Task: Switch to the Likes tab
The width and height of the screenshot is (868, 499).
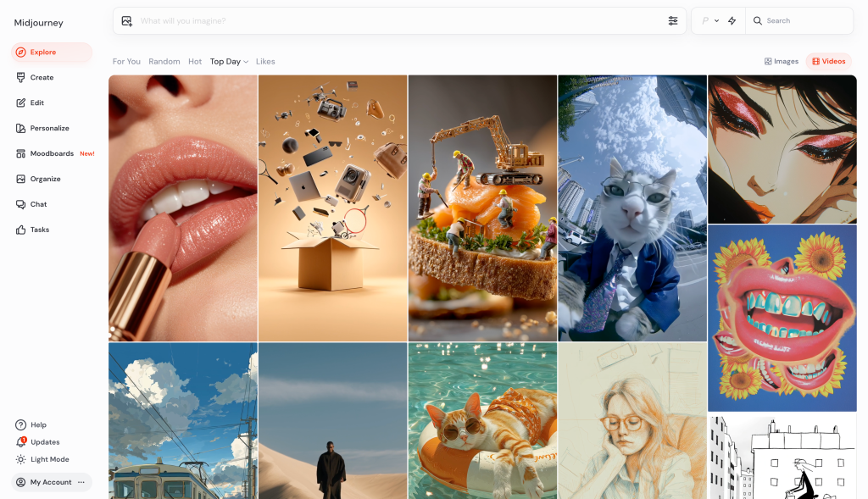Action: [265, 62]
